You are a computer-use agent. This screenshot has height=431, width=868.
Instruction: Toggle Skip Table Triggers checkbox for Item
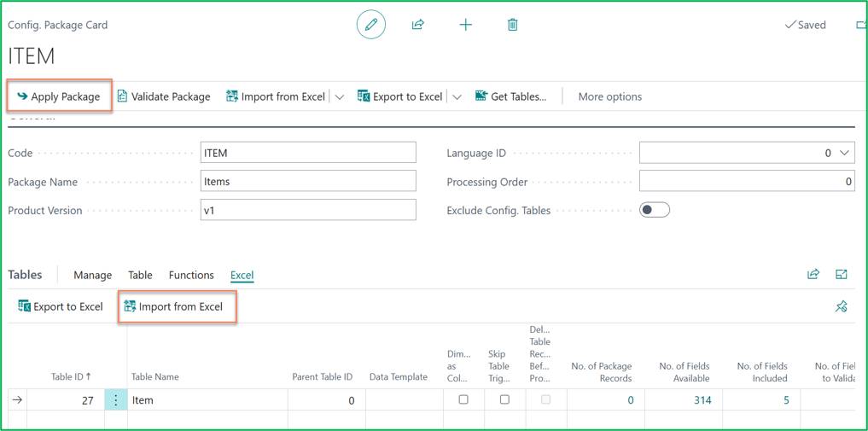point(504,399)
